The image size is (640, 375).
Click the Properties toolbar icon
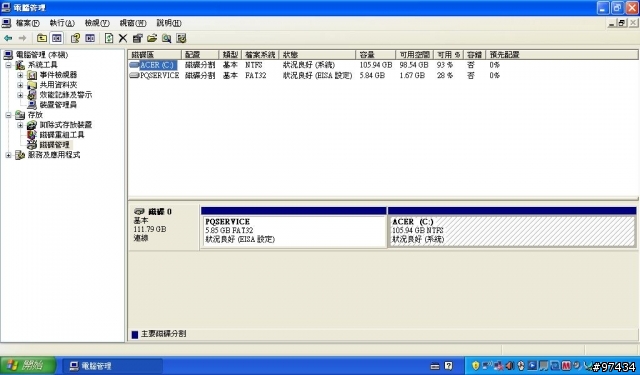tap(138, 38)
